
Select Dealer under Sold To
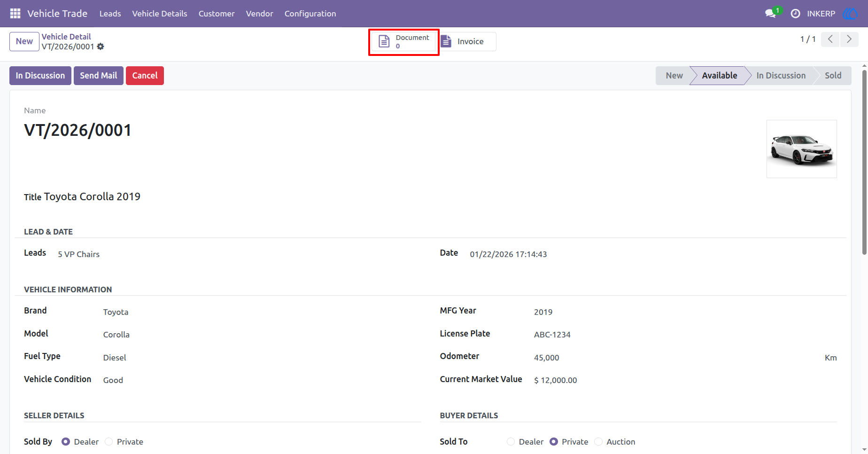(511, 442)
